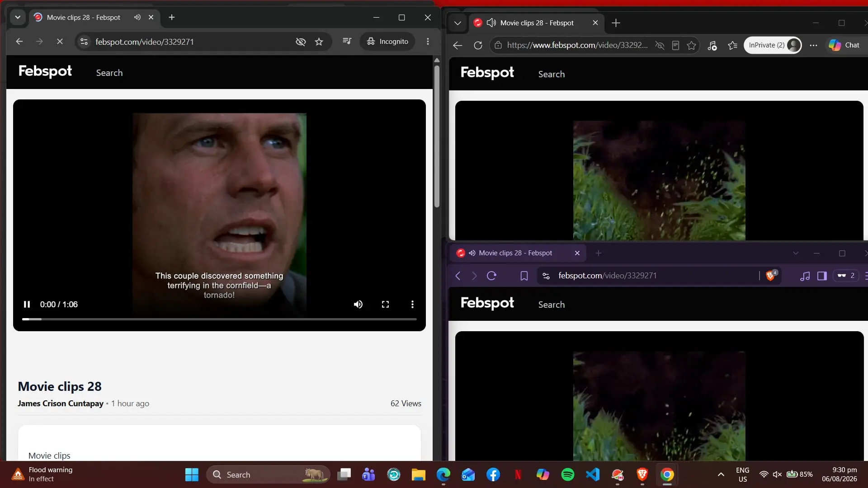Pause the video in the Chrome window
868x488 pixels.
27,305
